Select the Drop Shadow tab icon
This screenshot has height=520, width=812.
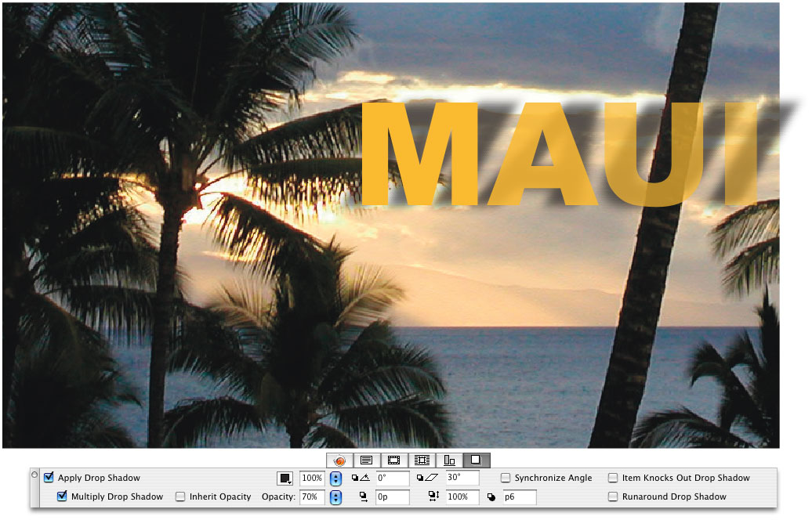[476, 460]
